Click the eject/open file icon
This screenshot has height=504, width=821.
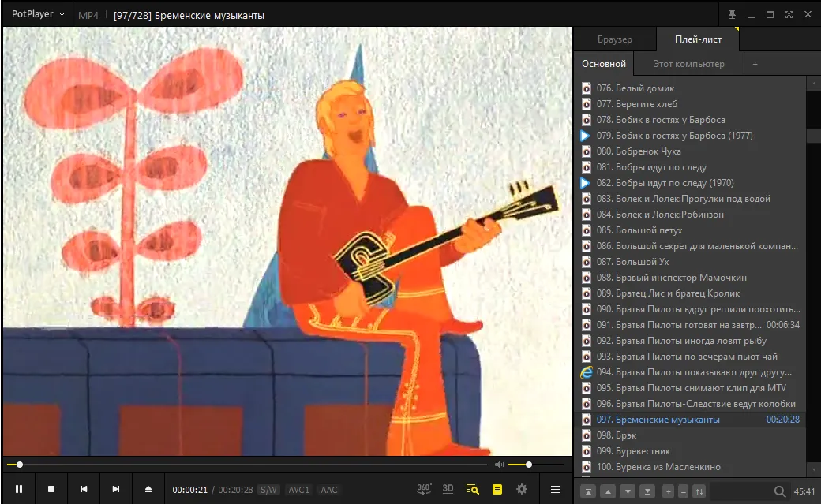148,489
